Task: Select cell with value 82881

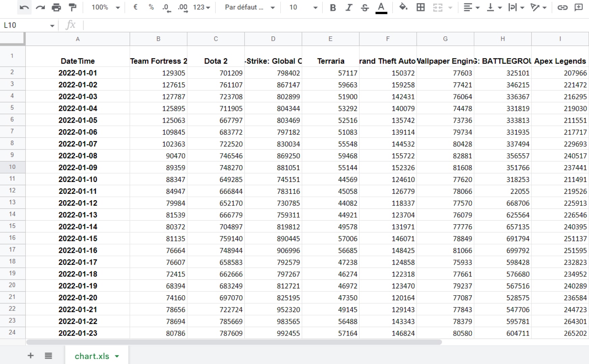Action: coord(445,156)
